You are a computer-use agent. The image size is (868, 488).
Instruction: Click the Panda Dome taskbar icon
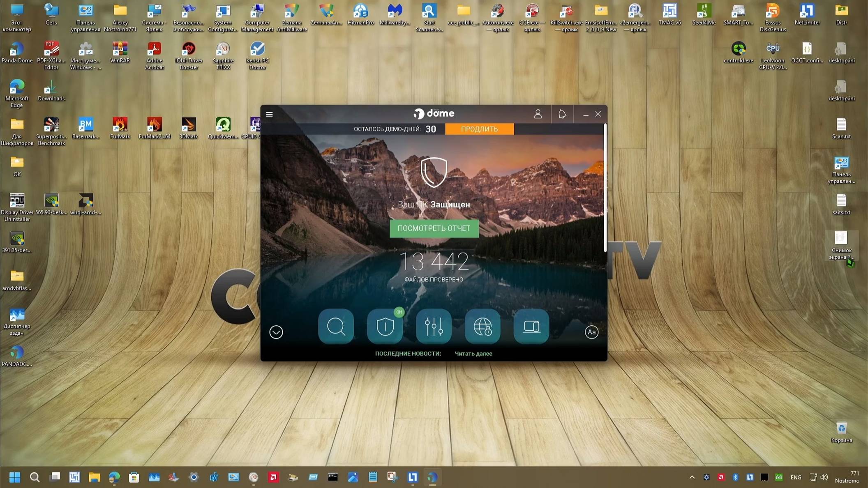[432, 477]
